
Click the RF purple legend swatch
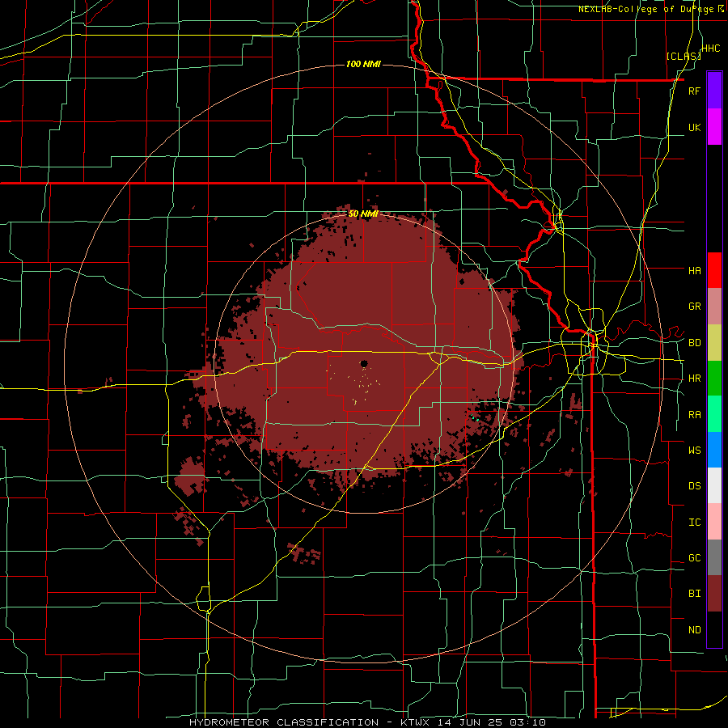[x=714, y=91]
